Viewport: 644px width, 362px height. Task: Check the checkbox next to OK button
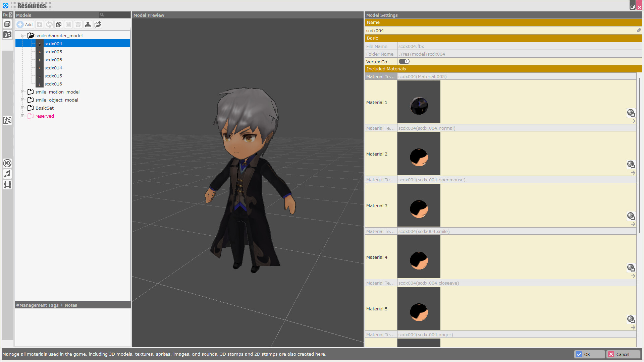pos(579,354)
